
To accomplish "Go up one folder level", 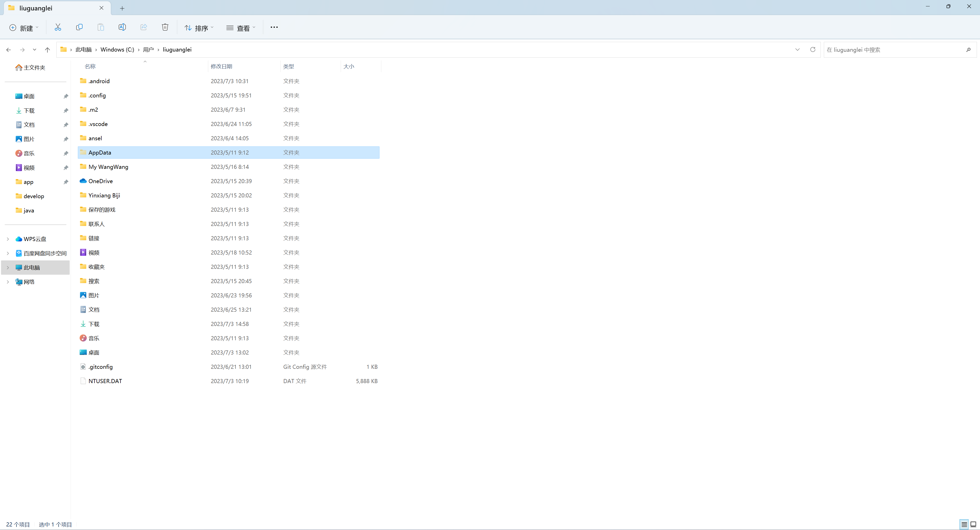I will pyautogui.click(x=47, y=50).
